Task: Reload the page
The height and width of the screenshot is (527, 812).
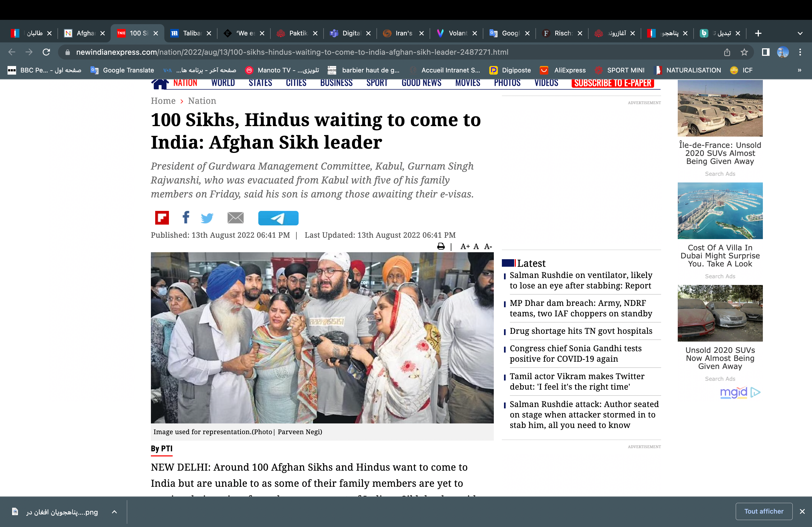Action: coord(46,52)
